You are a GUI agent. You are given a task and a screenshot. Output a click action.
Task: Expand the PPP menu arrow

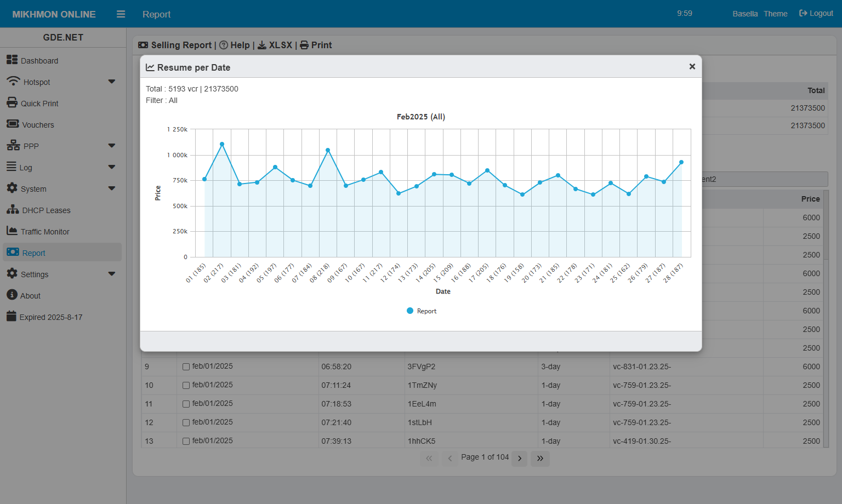point(112,146)
